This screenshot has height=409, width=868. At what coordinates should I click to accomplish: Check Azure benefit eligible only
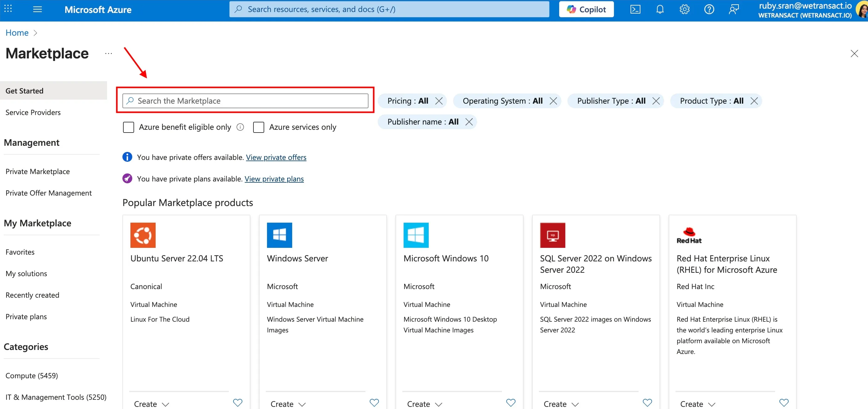[x=128, y=127]
